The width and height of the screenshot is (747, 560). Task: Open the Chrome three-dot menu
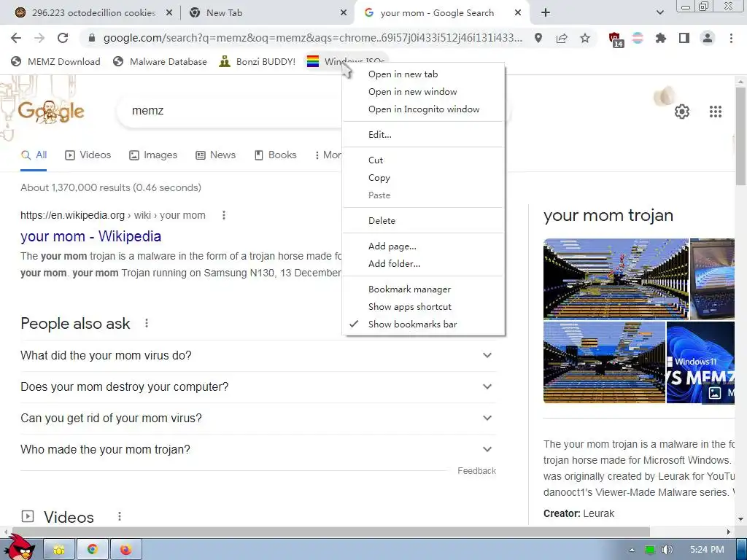click(731, 38)
